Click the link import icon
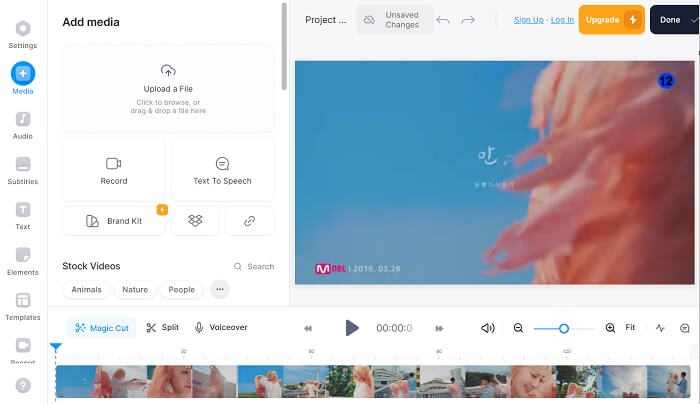This screenshot has width=700, height=404. point(250,221)
